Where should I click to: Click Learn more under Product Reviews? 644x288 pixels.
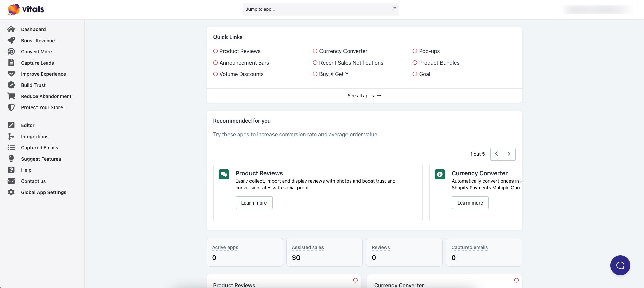pyautogui.click(x=254, y=203)
